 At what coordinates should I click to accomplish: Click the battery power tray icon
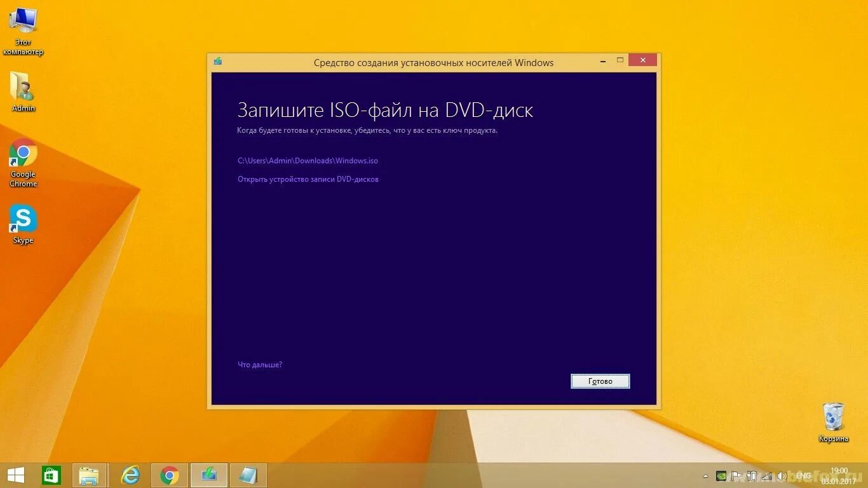tap(752, 476)
